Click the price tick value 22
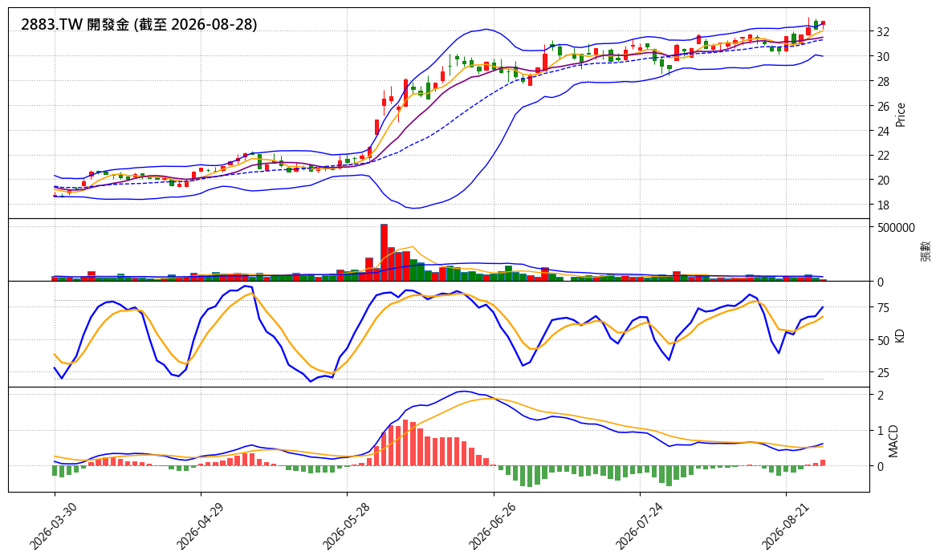 tap(883, 156)
